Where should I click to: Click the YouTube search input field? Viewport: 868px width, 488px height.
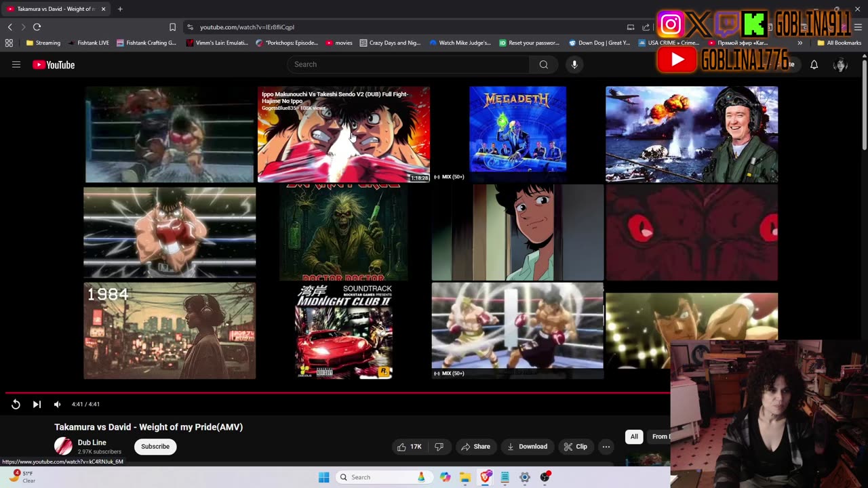408,64
